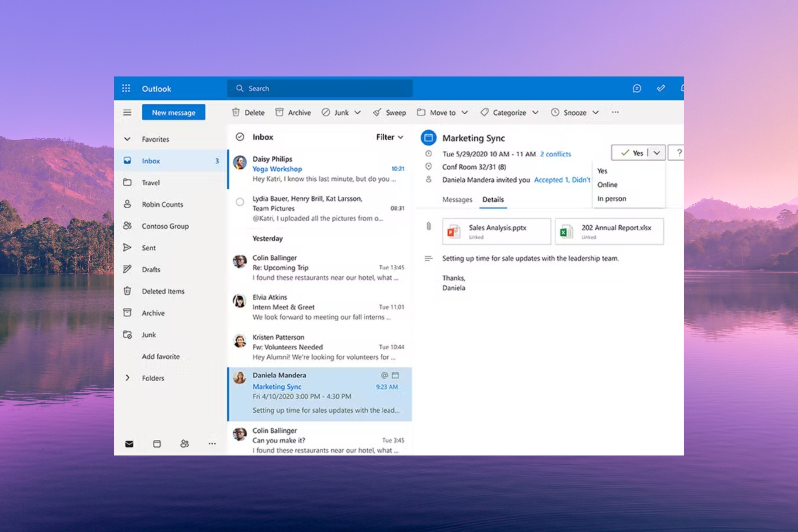Click Kristen Patterson avatar
This screenshot has height=532, width=798.
(x=239, y=340)
